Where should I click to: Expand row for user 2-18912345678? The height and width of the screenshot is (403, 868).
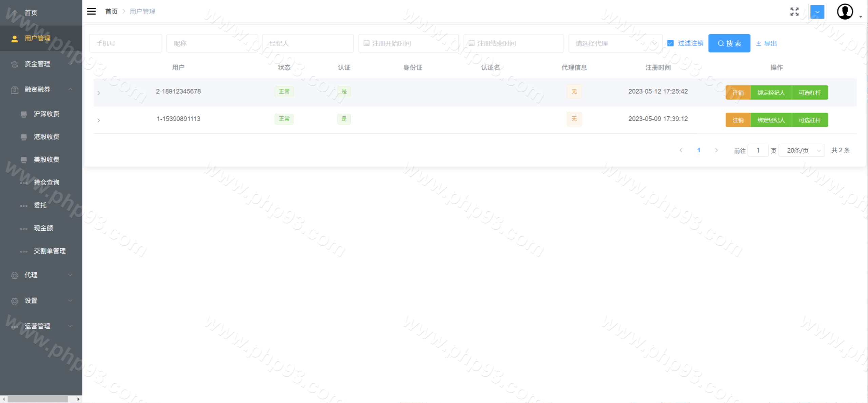99,93
